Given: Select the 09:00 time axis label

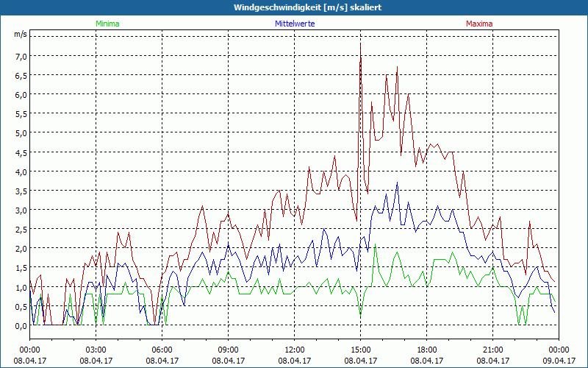Looking at the screenshot, I should tap(228, 350).
